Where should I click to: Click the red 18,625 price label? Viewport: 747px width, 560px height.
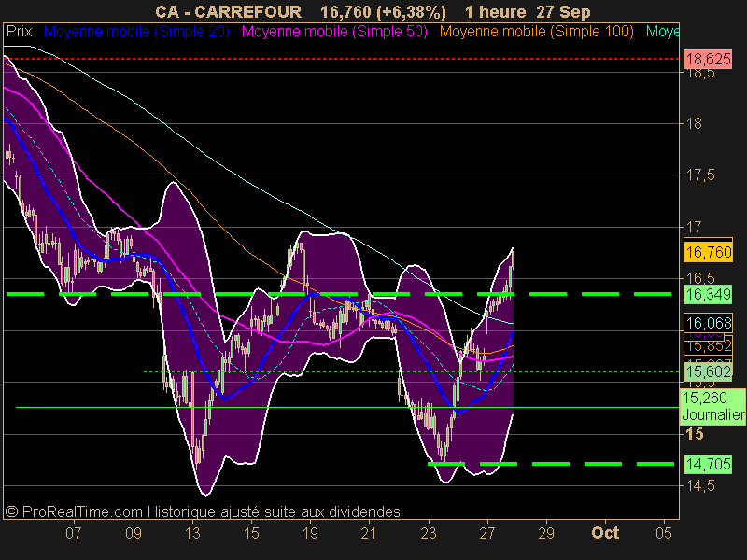[709, 59]
